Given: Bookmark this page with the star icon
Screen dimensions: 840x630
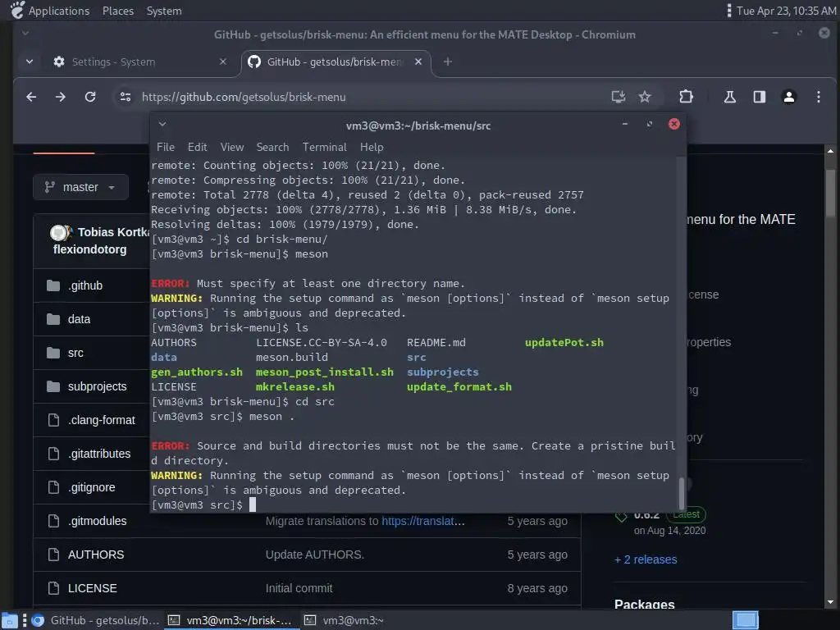Looking at the screenshot, I should [x=645, y=97].
